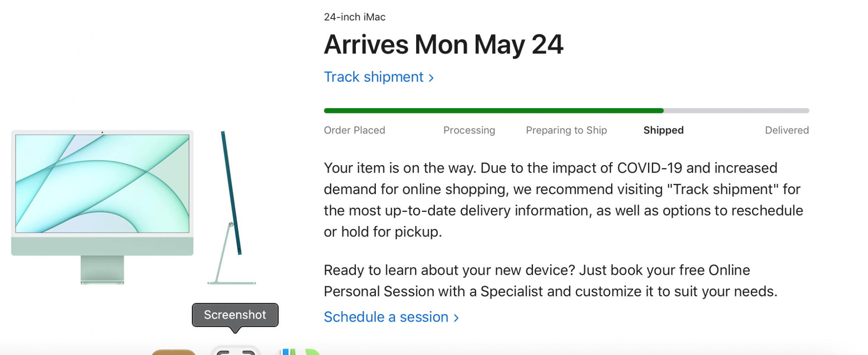
Task: Open the brown Dock app icon
Action: click(174, 352)
